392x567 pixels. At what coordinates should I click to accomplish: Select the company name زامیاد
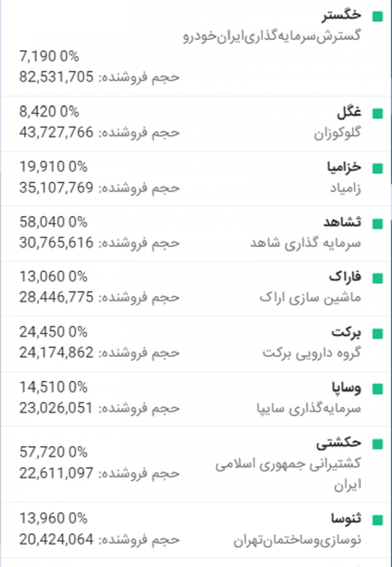click(346, 188)
